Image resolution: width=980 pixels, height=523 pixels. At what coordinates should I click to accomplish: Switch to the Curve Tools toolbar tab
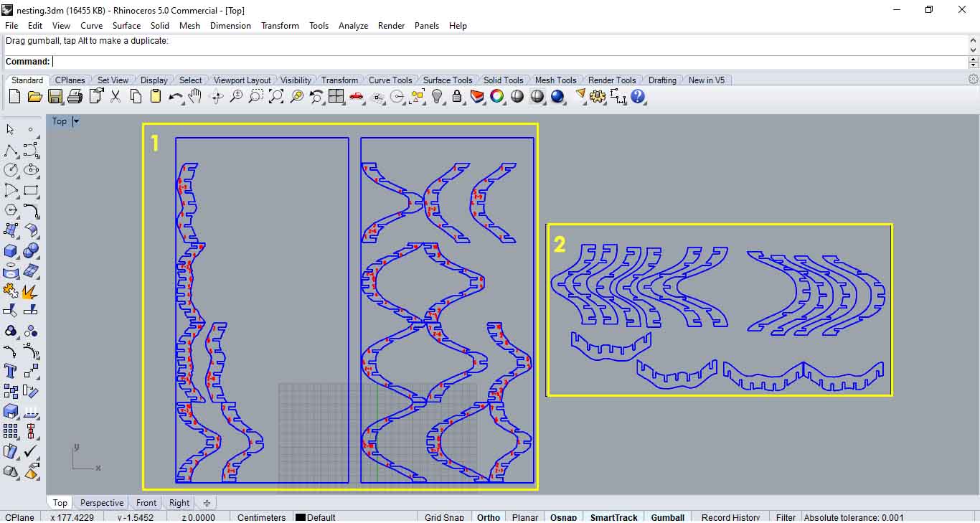[390, 80]
